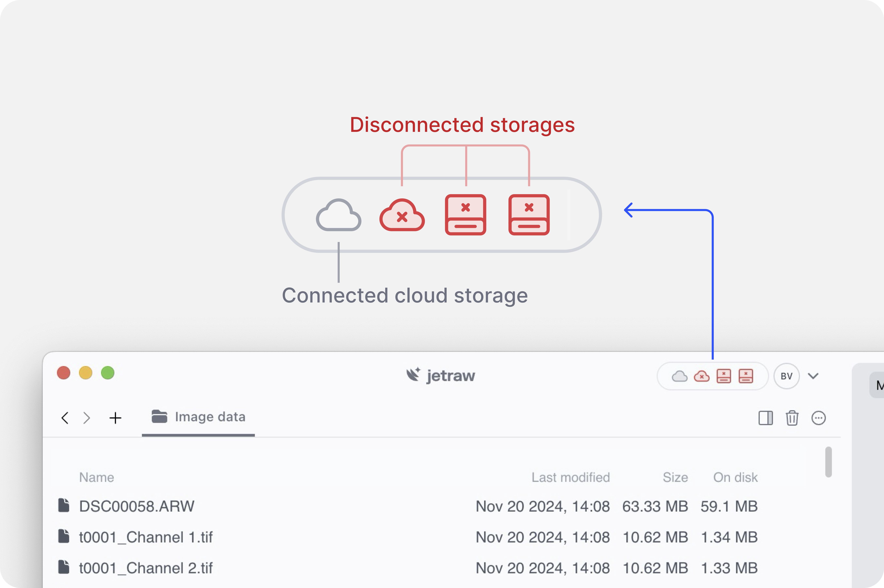The image size is (884, 588).
Task: Sort by Name column header
Action: (96, 477)
